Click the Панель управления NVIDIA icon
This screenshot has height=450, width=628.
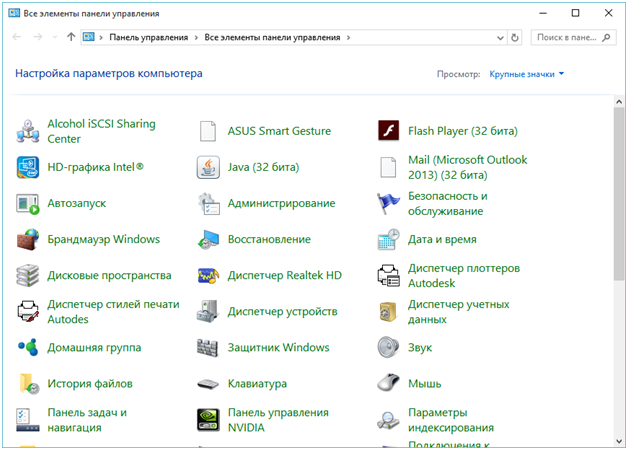tap(208, 420)
